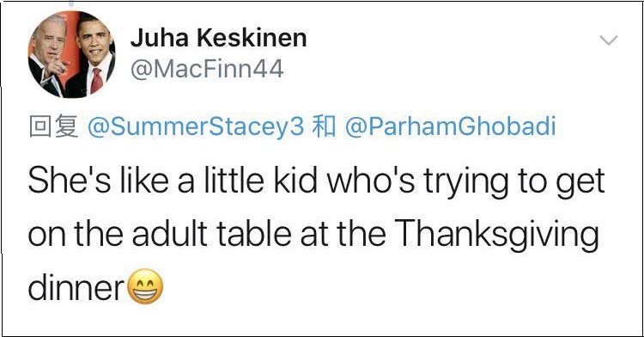This screenshot has height=337, width=644.
Task: Open the @MacFinn44 handle
Action: click(x=207, y=69)
